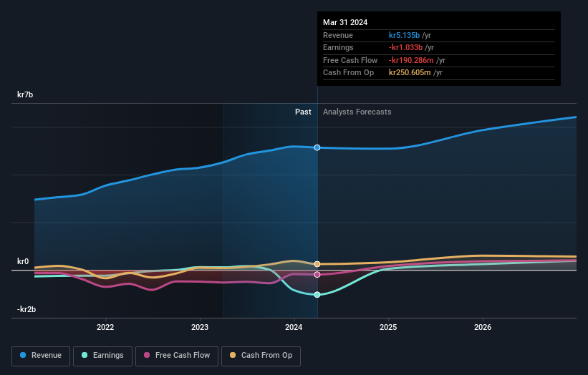Click the Analysts Forecasts label
The image size is (588, 375).
pos(357,112)
